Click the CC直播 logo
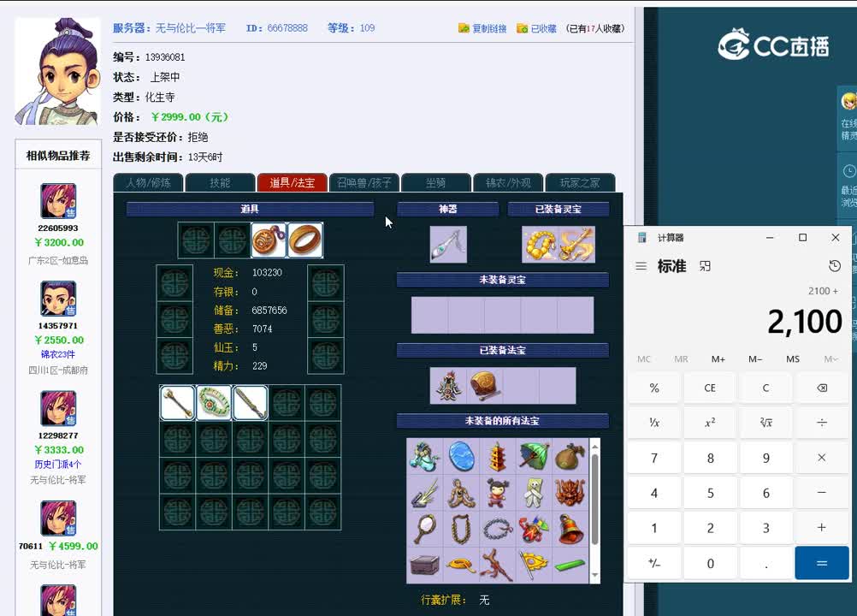This screenshot has height=616, width=857. point(773,44)
